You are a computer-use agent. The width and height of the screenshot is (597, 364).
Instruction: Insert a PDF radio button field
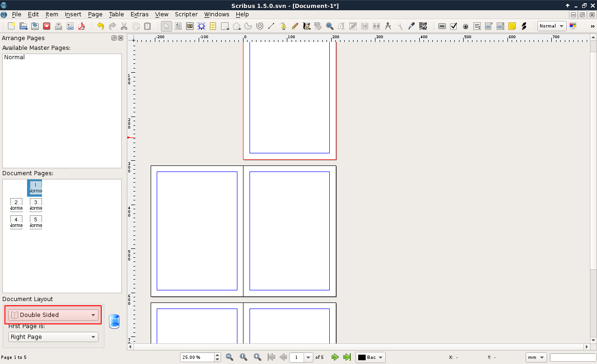(x=465, y=26)
